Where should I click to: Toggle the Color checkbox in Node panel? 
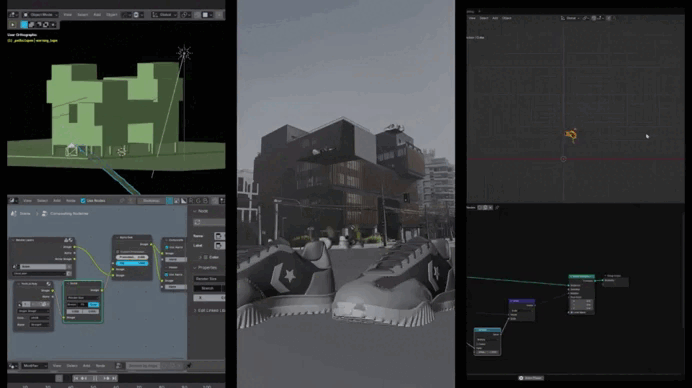(206, 257)
